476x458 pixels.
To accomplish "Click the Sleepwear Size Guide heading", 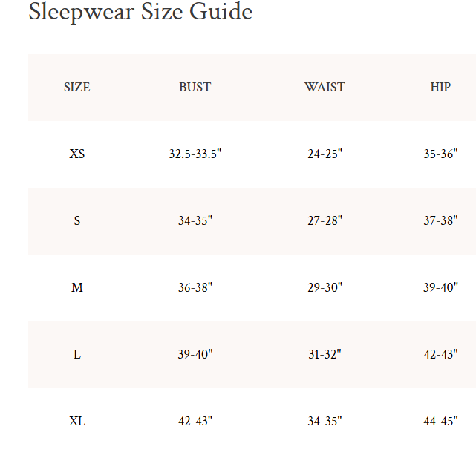I will click(x=140, y=13).
